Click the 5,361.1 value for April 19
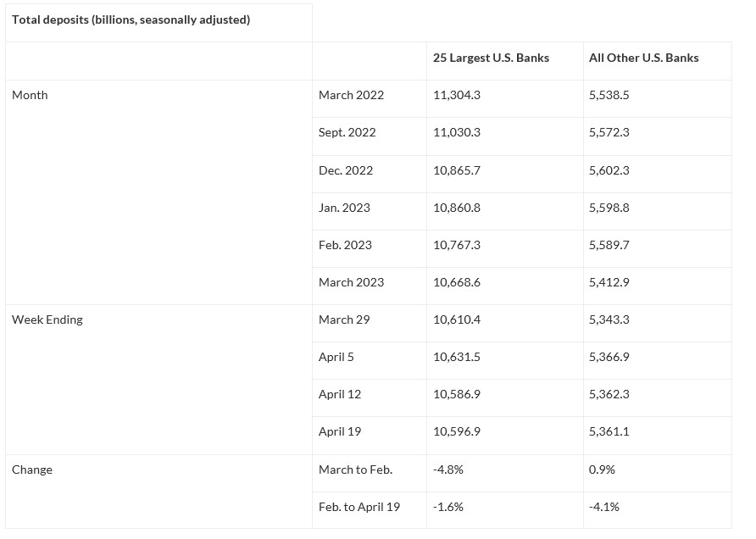The width and height of the screenshot is (756, 539). tap(609, 431)
